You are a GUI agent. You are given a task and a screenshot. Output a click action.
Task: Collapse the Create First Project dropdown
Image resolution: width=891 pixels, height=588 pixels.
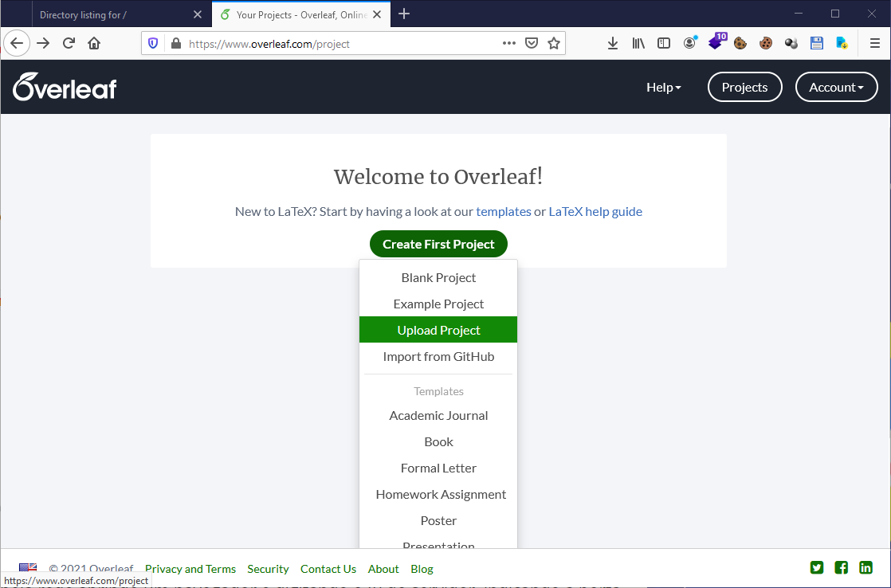438,245
